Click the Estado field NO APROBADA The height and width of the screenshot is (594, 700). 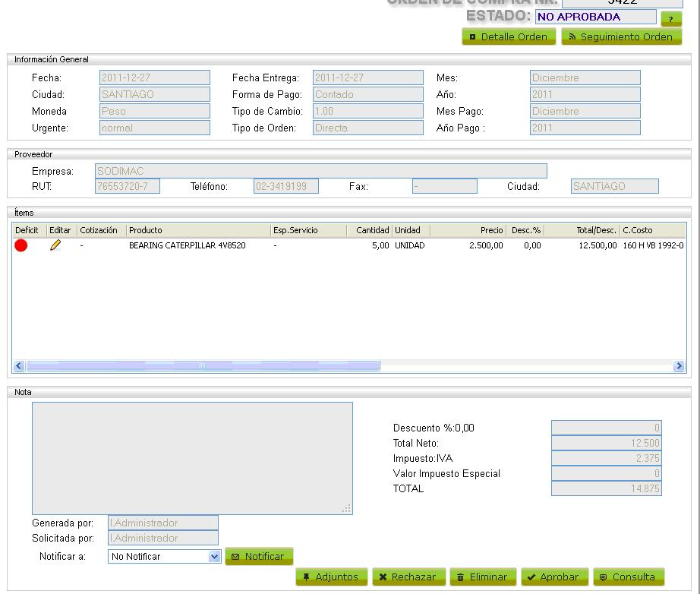(x=595, y=17)
